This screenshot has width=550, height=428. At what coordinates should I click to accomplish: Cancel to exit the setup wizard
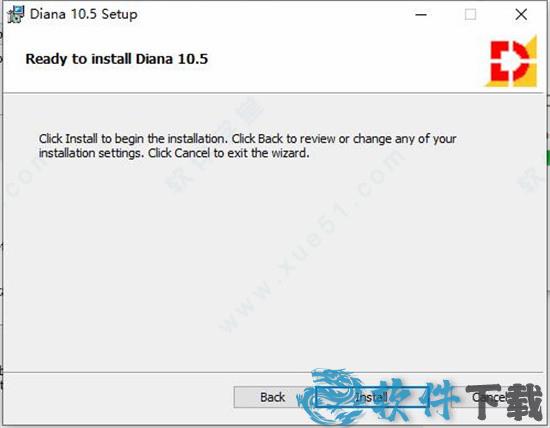491,397
